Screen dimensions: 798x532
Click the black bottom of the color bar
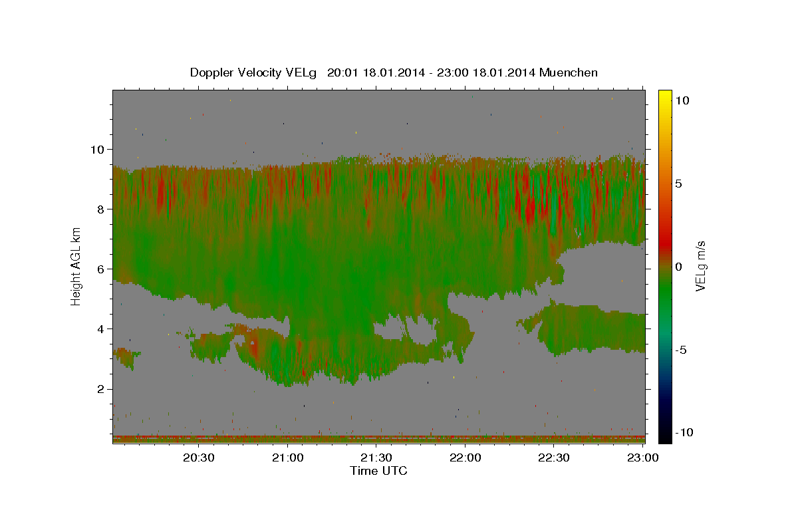point(665,438)
